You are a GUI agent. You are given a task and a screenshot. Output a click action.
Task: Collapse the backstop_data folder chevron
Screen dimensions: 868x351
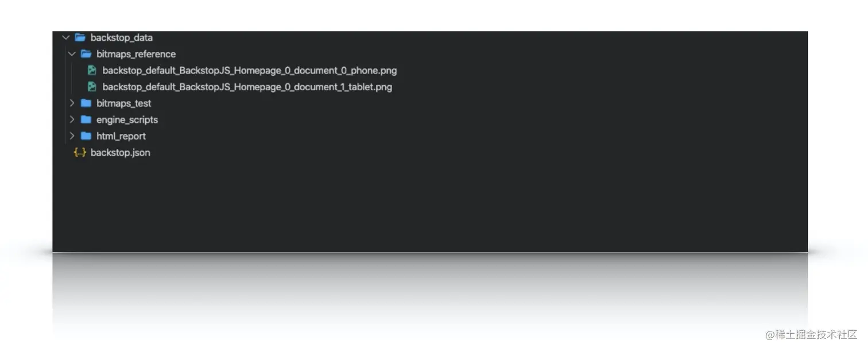click(x=65, y=38)
